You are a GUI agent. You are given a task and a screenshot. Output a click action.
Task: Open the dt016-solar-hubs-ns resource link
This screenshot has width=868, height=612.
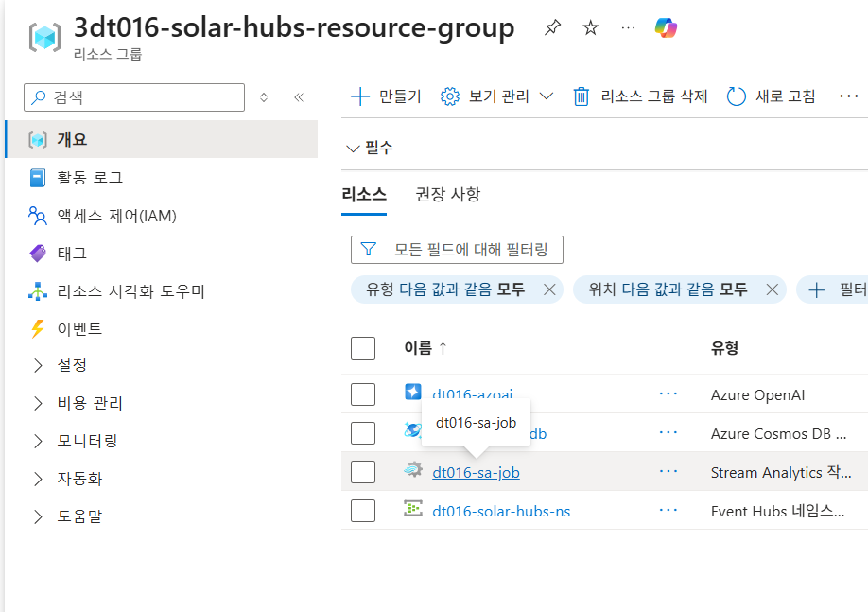501,512
